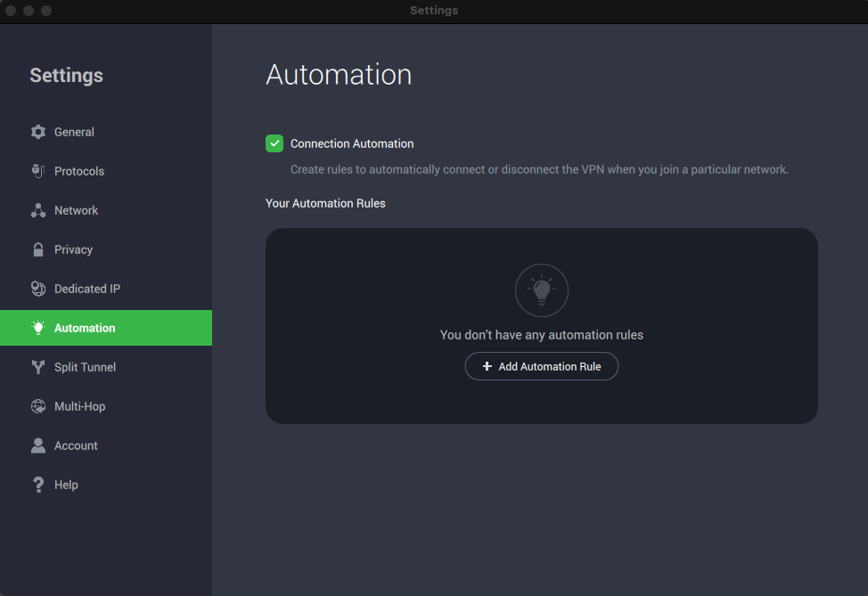Click the Split Tunnel fork icon
Image resolution: width=868 pixels, height=596 pixels.
38,367
